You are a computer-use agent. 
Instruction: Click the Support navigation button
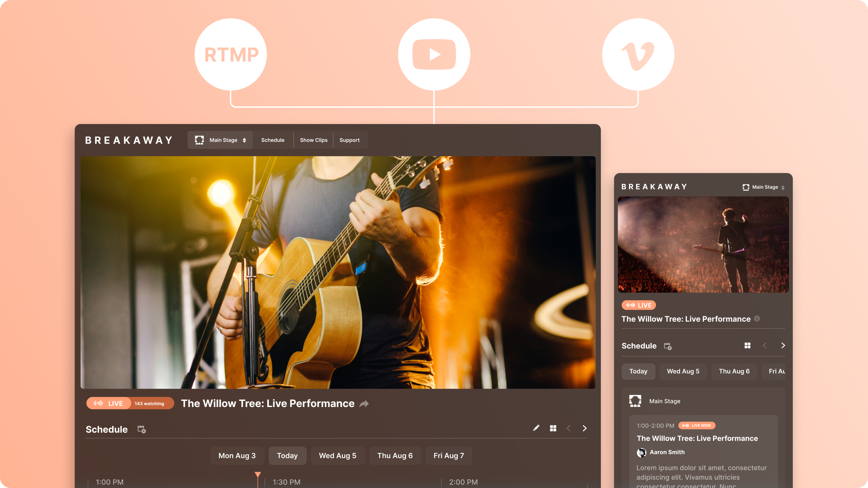pyautogui.click(x=349, y=140)
